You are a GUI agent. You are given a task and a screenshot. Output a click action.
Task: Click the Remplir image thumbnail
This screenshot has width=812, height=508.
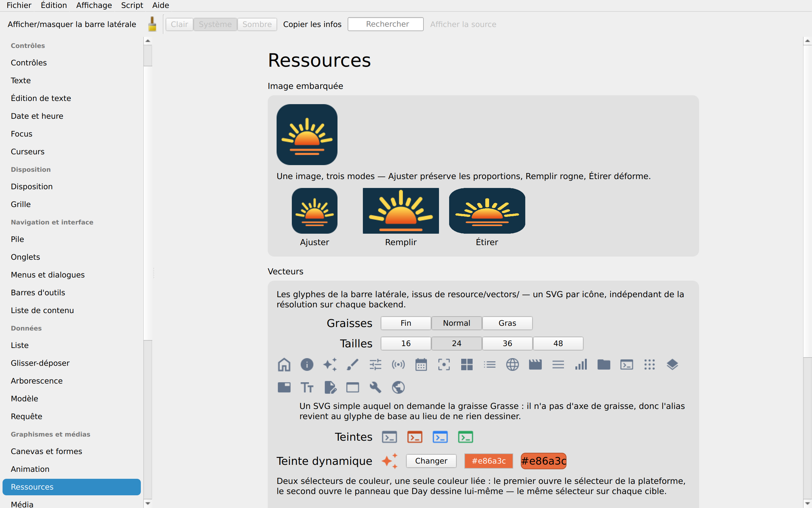pos(401,211)
